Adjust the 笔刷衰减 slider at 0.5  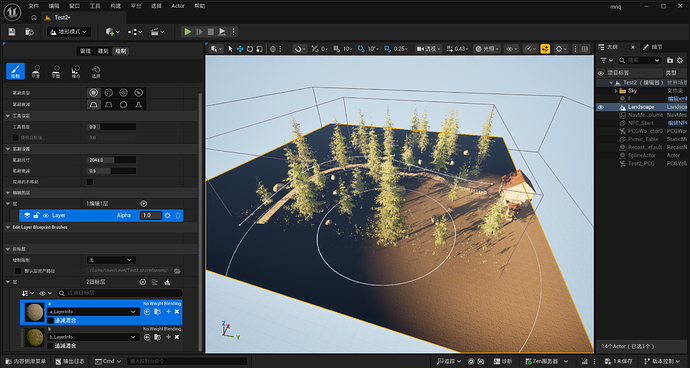click(111, 171)
